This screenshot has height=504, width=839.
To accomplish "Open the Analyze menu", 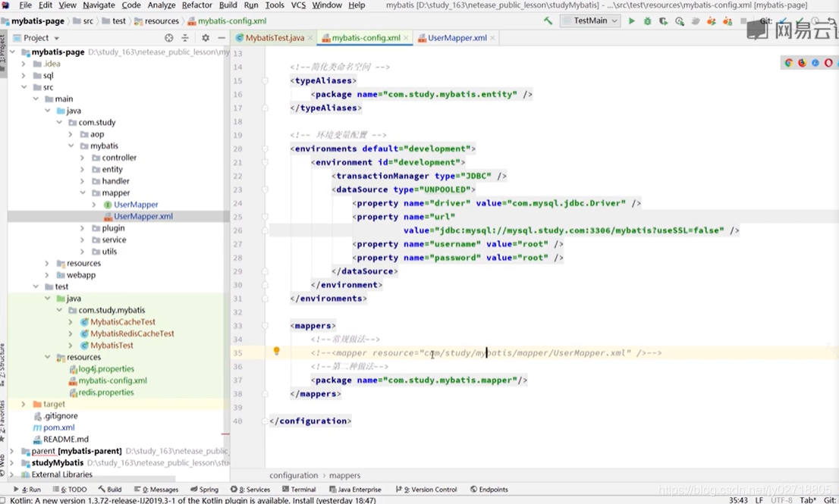I will click(x=161, y=5).
